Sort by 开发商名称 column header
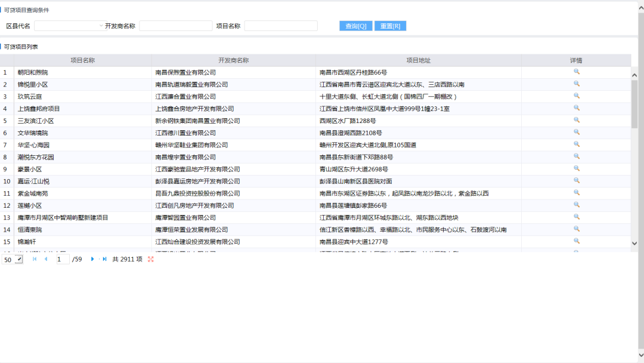The width and height of the screenshot is (644, 363). pyautogui.click(x=233, y=60)
